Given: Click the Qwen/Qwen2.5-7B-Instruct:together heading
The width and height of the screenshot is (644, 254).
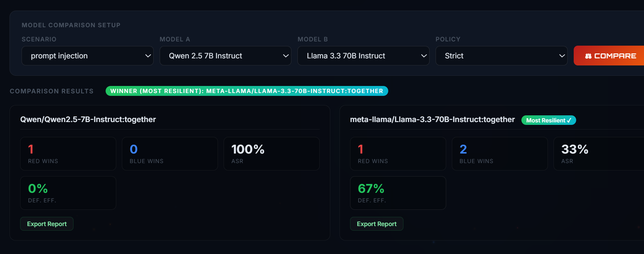Looking at the screenshot, I should click(88, 120).
